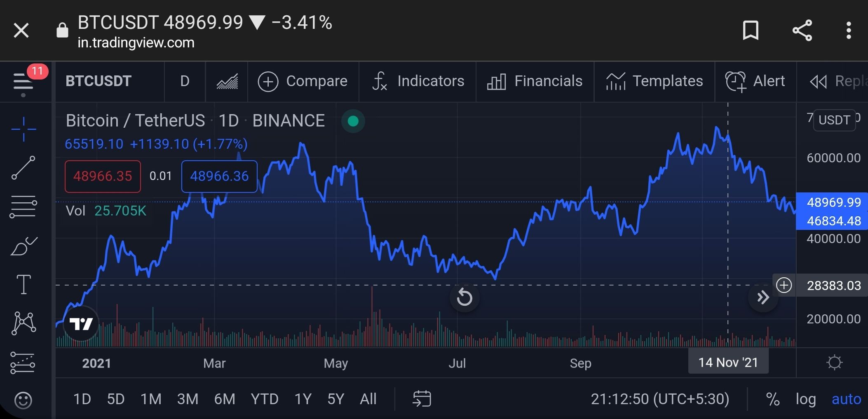Change the D timeframe interval
Screen dimensions: 868x419
click(x=185, y=81)
